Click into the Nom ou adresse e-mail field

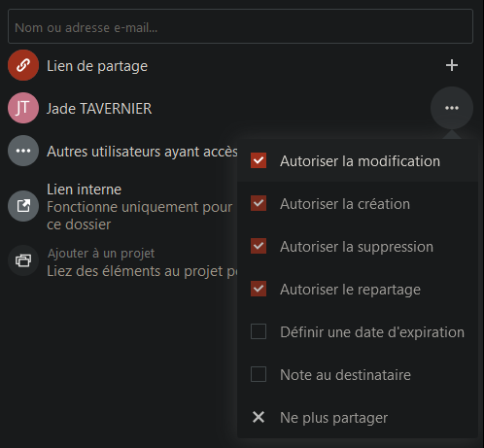pyautogui.click(x=240, y=26)
